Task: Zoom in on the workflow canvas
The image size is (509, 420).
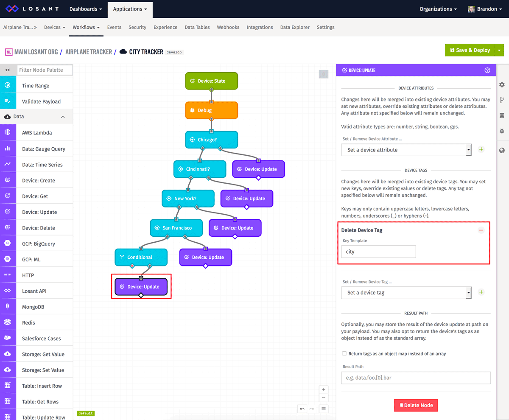Action: click(323, 389)
